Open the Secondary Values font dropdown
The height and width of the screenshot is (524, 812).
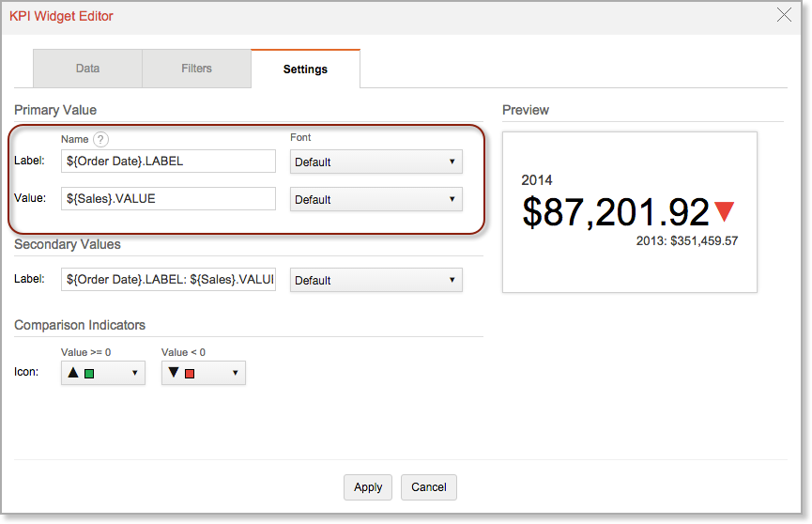coord(376,280)
